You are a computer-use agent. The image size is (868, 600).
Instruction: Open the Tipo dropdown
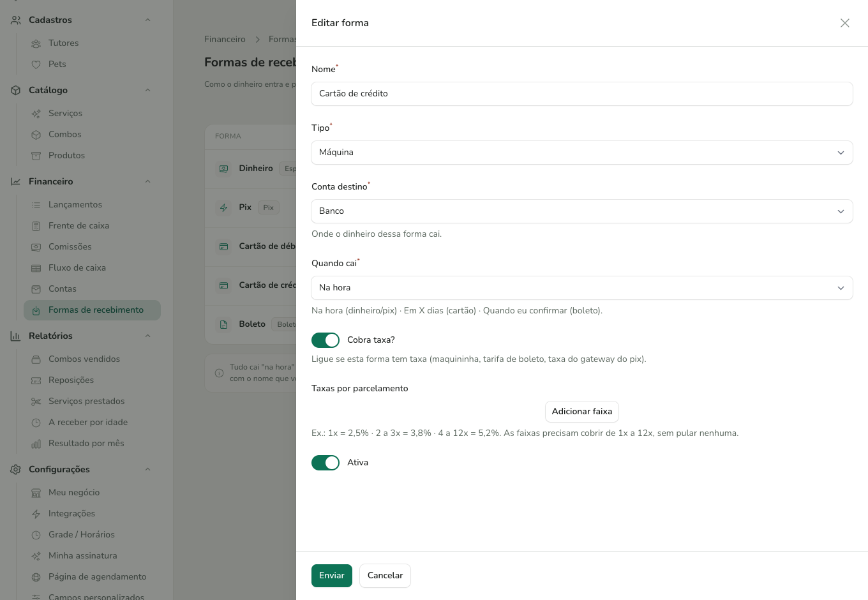tap(582, 153)
